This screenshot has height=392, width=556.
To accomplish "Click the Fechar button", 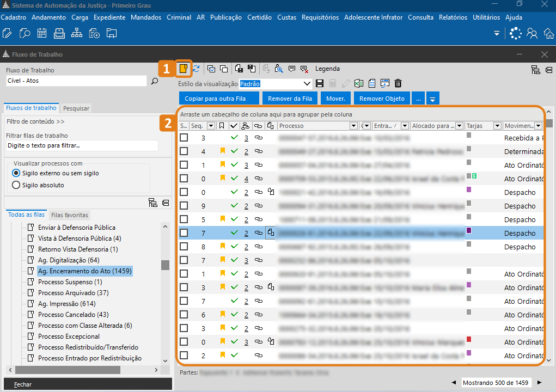I will coord(88,384).
